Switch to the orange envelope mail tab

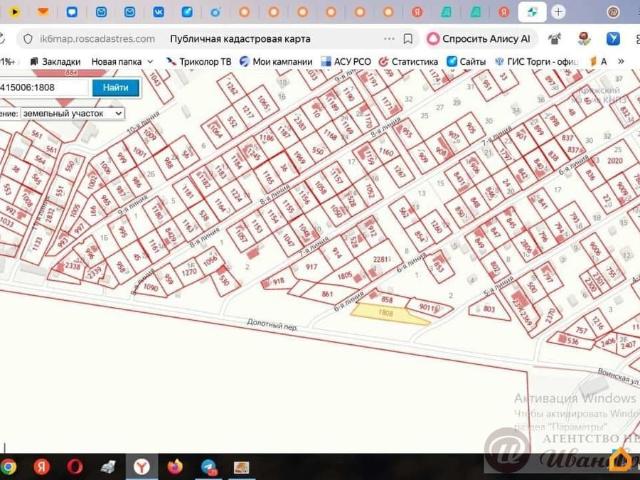(x=43, y=12)
